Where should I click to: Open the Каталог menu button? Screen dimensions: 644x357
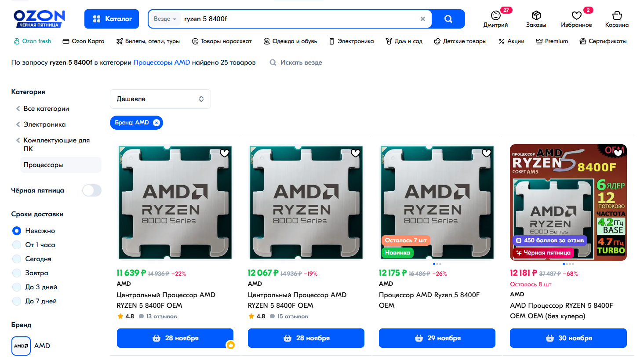tap(112, 19)
